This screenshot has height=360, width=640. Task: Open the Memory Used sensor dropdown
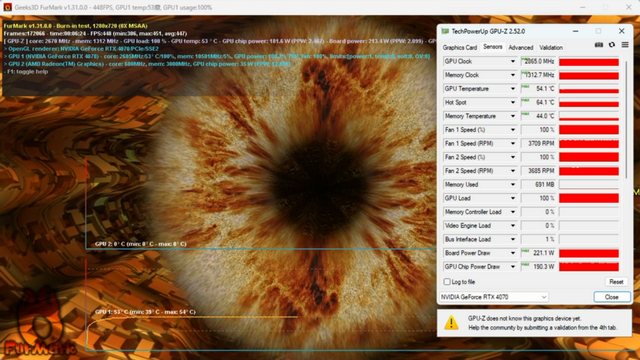coord(513,184)
